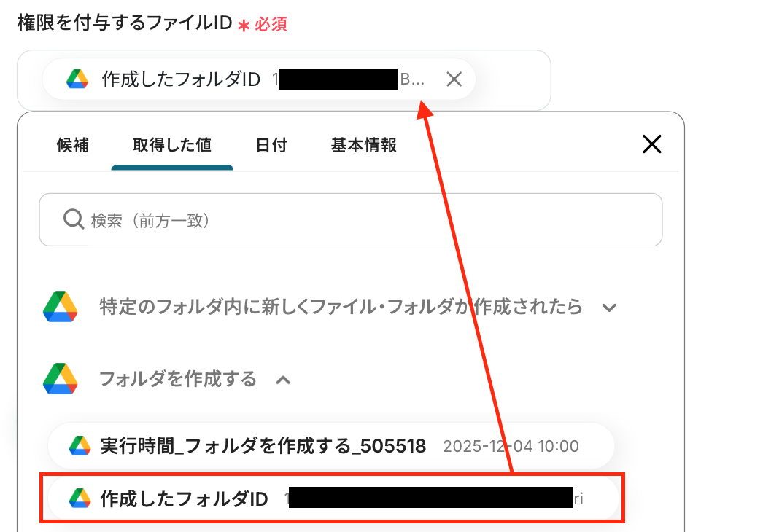Click Drive icon in highlighted 作成したフォルダID item

[80, 498]
